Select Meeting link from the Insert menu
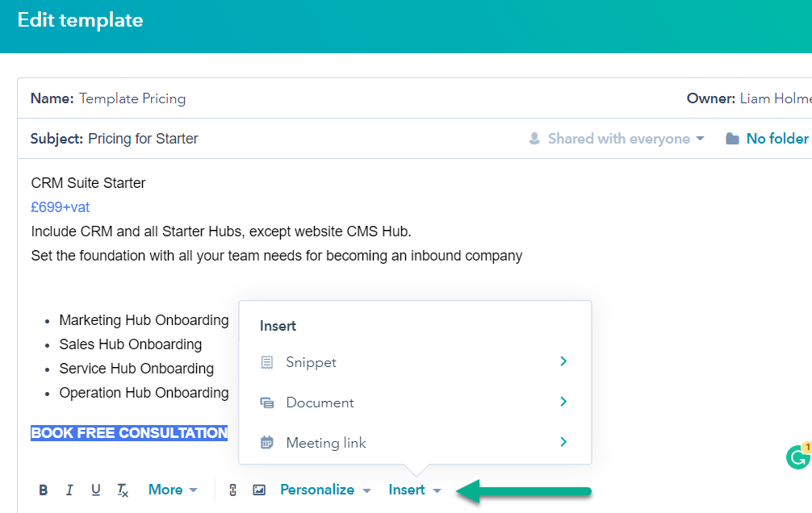Screen dimensions: 812x513 [325, 442]
